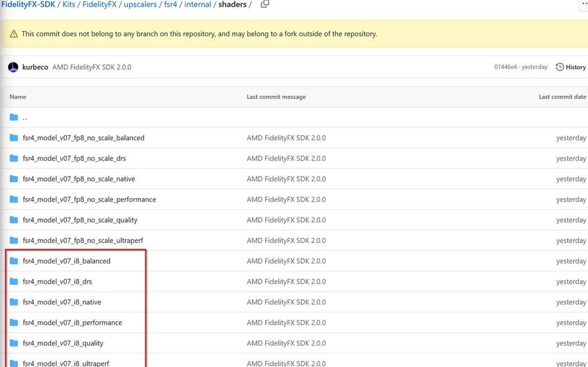This screenshot has height=367, width=588.
Task: Click the parent directory folder icon
Action: tap(14, 117)
